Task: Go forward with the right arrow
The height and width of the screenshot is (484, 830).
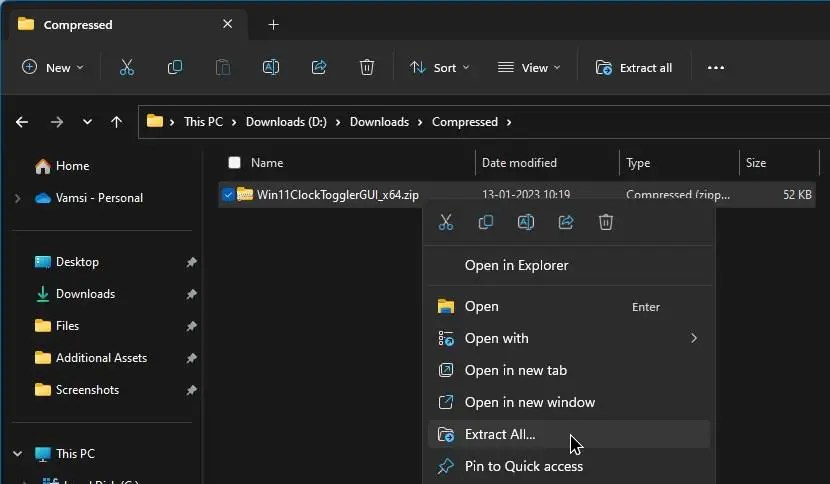Action: [57, 122]
